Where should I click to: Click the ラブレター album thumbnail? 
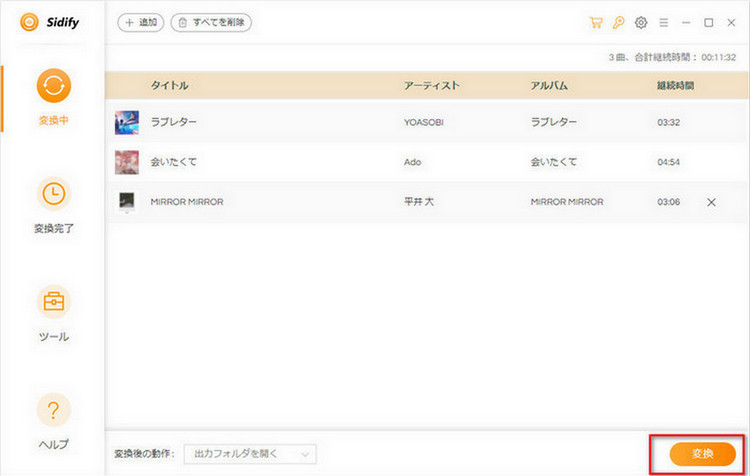(127, 122)
